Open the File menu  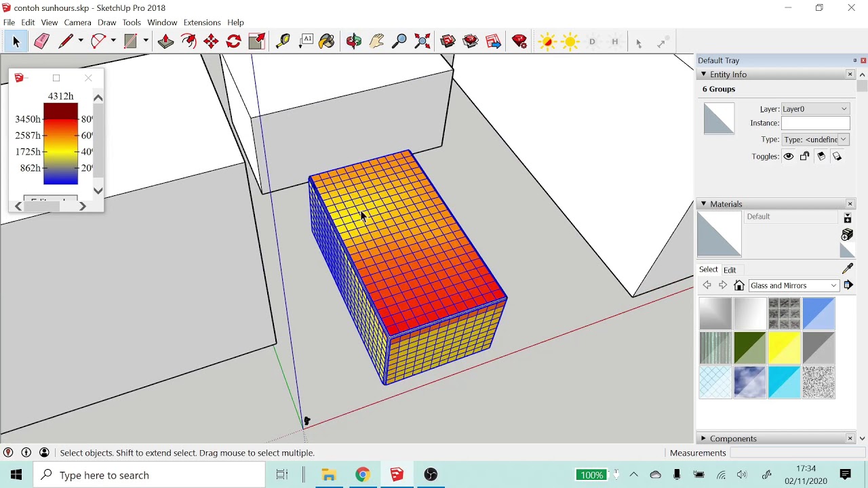[9, 22]
